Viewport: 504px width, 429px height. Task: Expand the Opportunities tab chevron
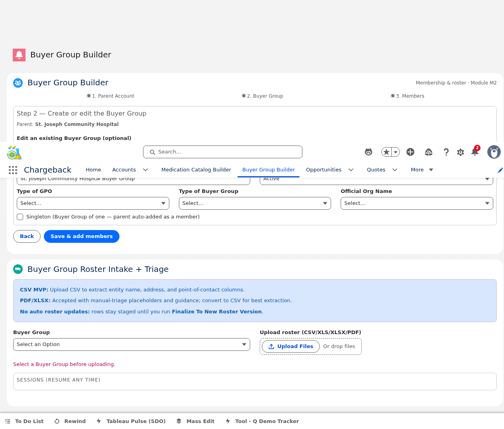coord(351,170)
